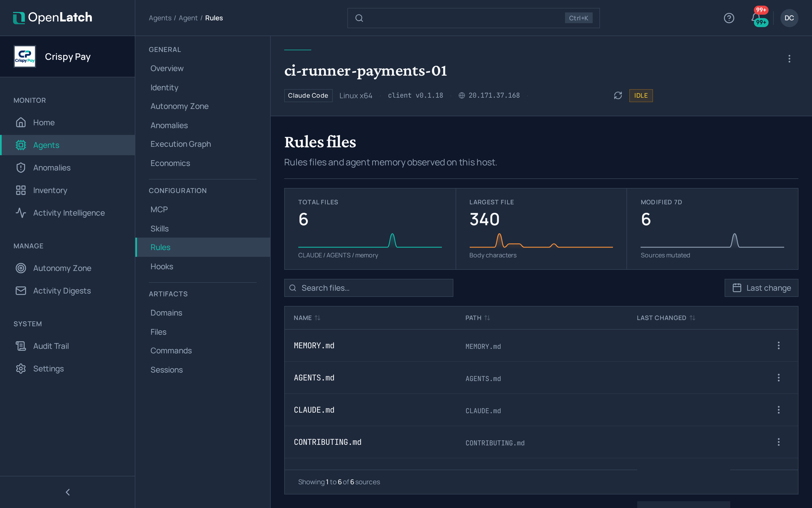Sort table by Name column
The width and height of the screenshot is (812, 508).
(307, 318)
